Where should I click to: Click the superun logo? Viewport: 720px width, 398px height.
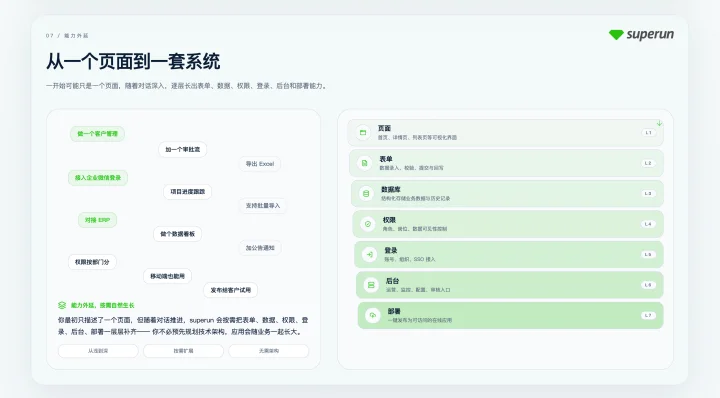click(x=641, y=34)
